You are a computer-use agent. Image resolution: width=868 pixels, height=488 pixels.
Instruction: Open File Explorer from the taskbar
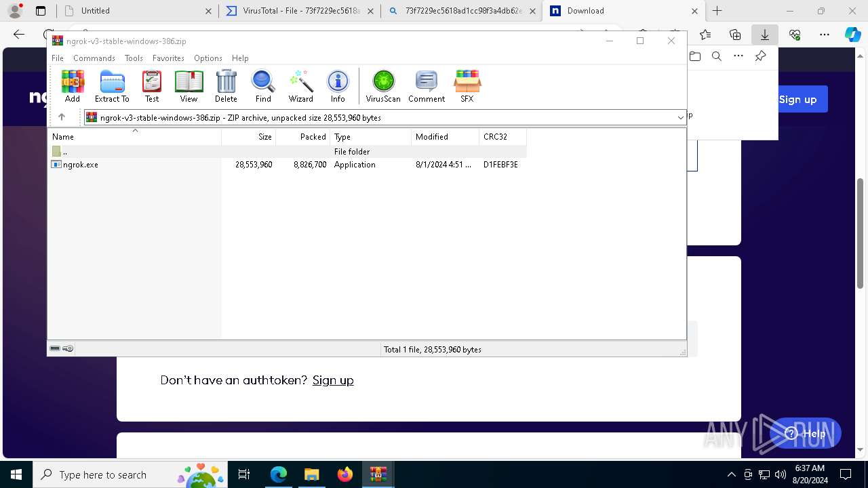[x=312, y=474]
